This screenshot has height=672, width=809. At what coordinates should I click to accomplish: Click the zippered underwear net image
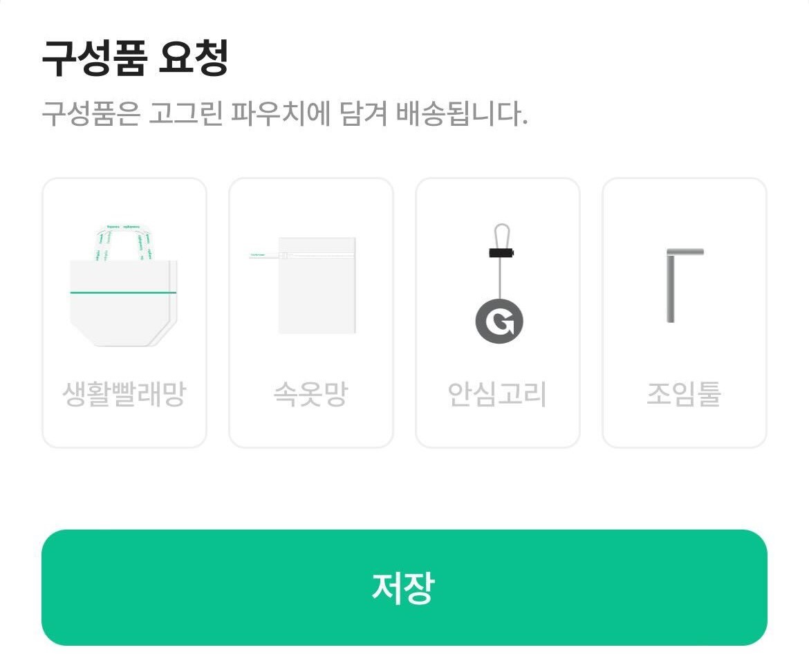coord(310,283)
